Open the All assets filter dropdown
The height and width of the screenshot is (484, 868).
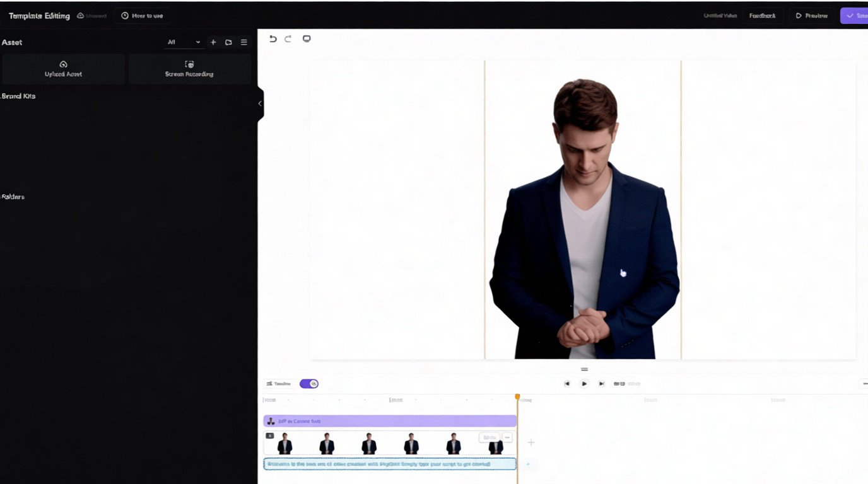pos(182,42)
